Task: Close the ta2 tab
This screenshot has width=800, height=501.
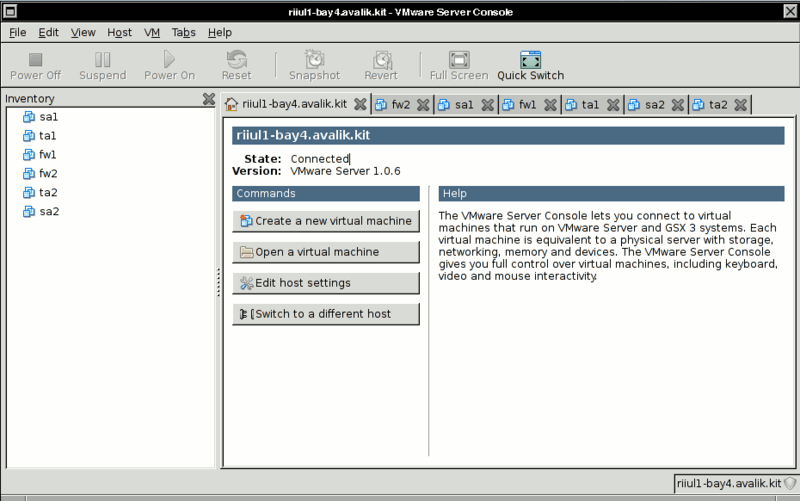Action: pos(741,105)
